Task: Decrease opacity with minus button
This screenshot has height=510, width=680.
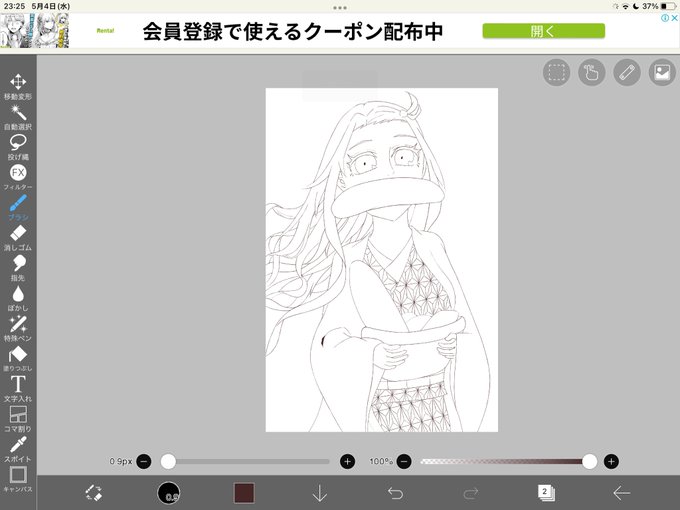Action: click(404, 461)
